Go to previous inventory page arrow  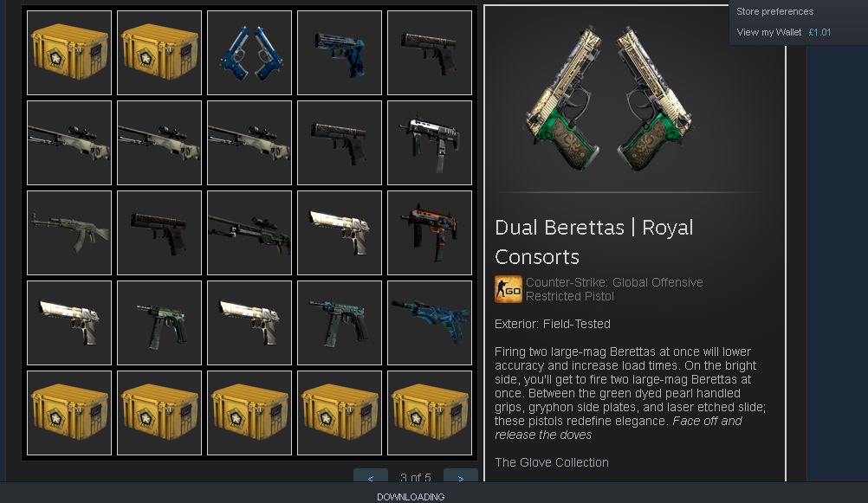click(x=371, y=476)
